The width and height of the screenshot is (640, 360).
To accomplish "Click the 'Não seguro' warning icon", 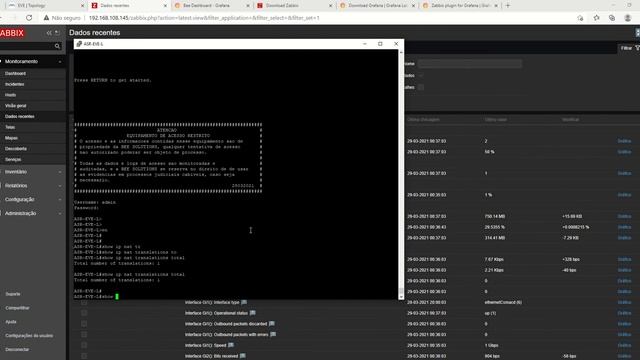I will pyautogui.click(x=46, y=18).
